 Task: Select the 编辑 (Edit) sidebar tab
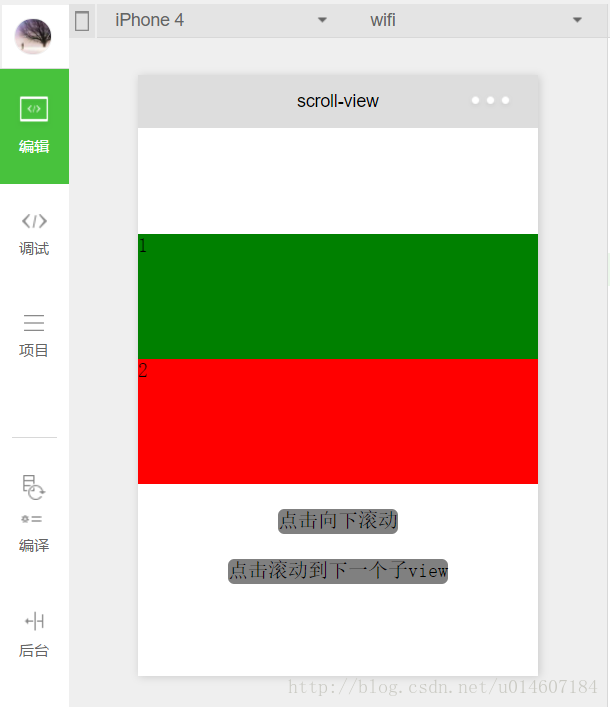point(34,126)
